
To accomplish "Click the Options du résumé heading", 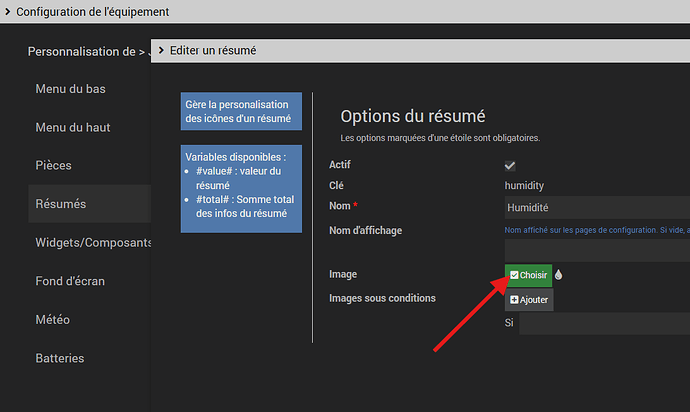I will click(413, 116).
